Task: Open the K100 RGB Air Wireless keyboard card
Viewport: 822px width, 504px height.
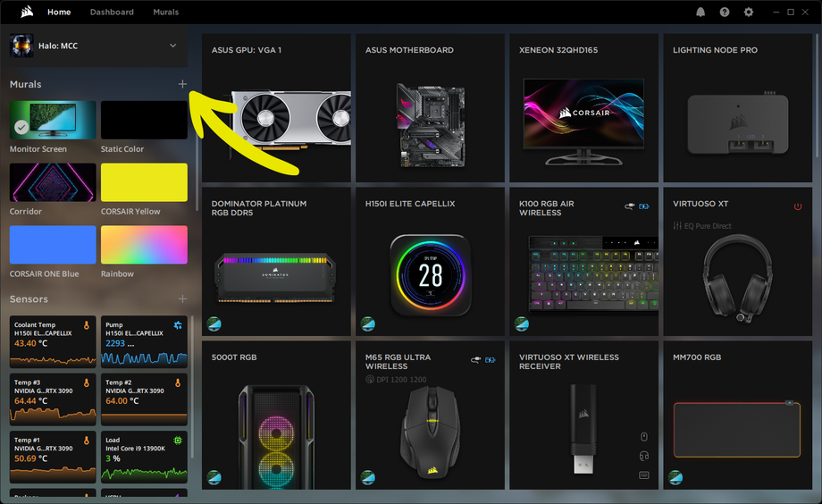Action: [x=584, y=262]
